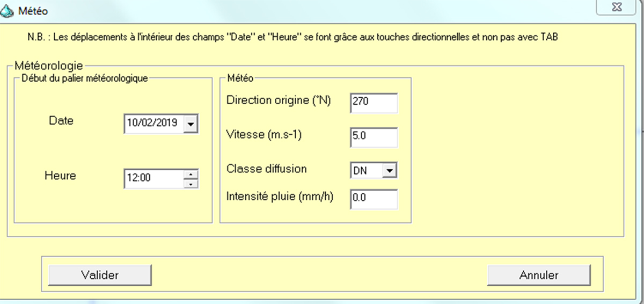This screenshot has height=304, width=644.
Task: Expand the Classe diffusion DN dropdown
Action: [x=390, y=171]
